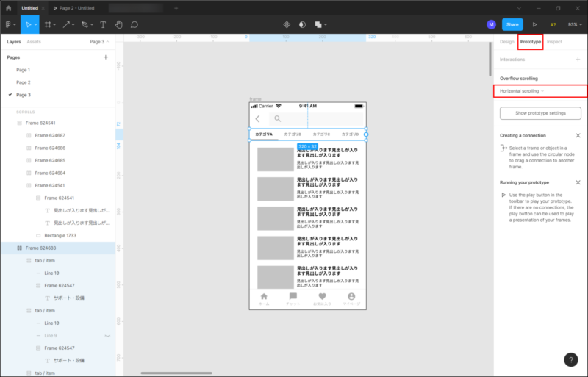Close the Creating a connection tip
This screenshot has width=588, height=377.
point(578,135)
